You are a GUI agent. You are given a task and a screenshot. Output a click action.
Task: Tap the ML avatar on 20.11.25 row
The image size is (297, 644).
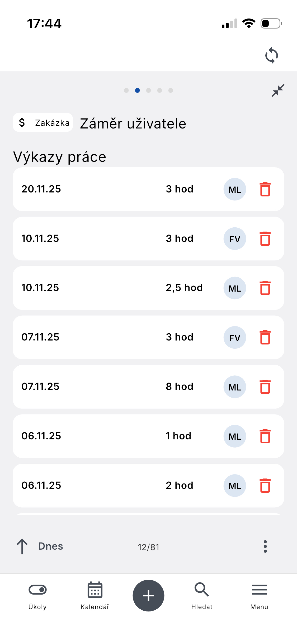(x=235, y=189)
